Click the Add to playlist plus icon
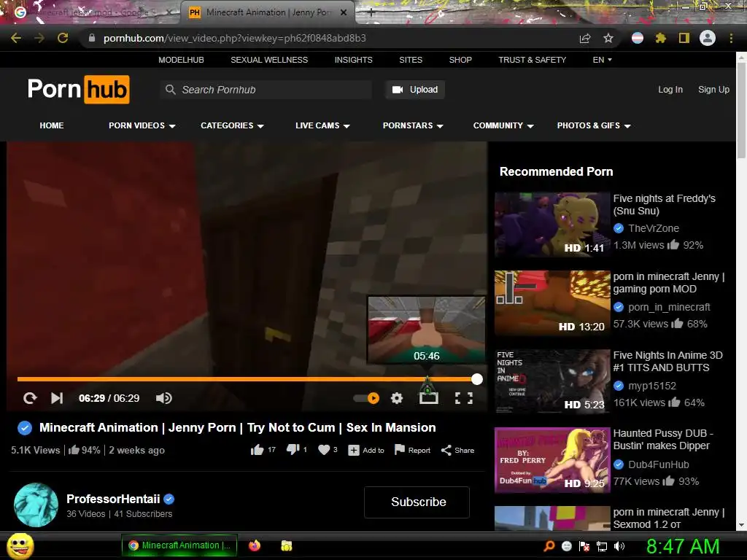The image size is (747, 560). tap(354, 450)
